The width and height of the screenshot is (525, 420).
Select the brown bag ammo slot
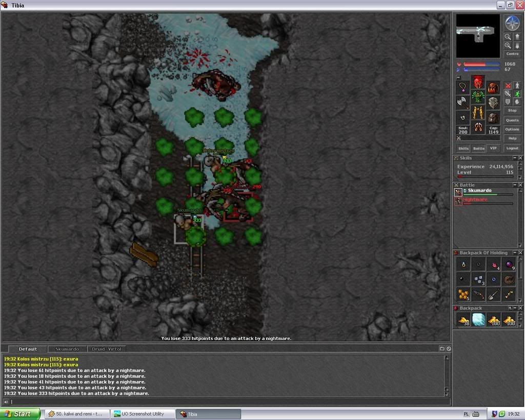pyautogui.click(x=494, y=118)
